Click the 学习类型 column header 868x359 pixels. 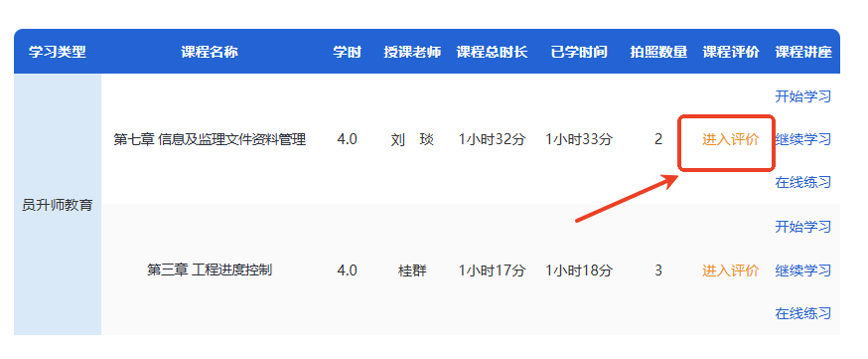(58, 52)
